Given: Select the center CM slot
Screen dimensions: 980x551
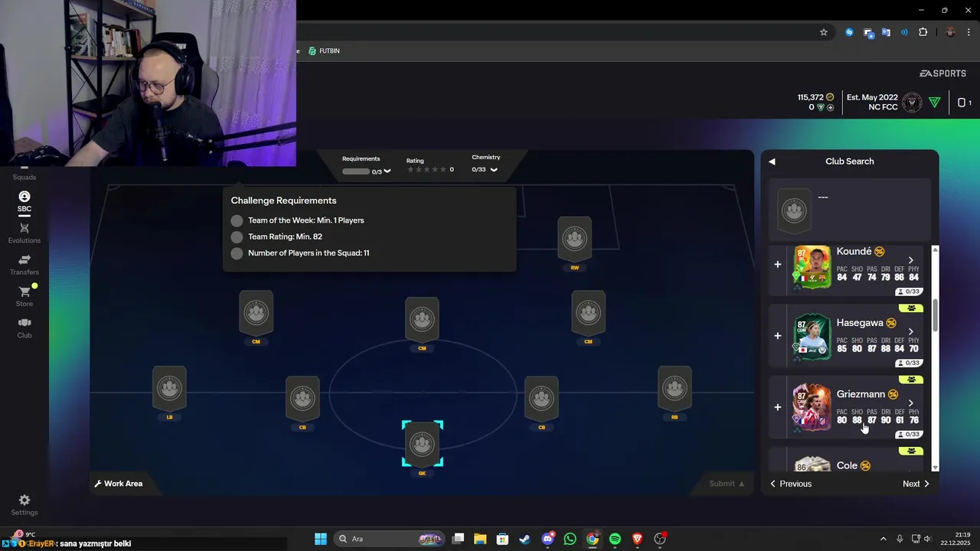Looking at the screenshot, I should [x=422, y=319].
